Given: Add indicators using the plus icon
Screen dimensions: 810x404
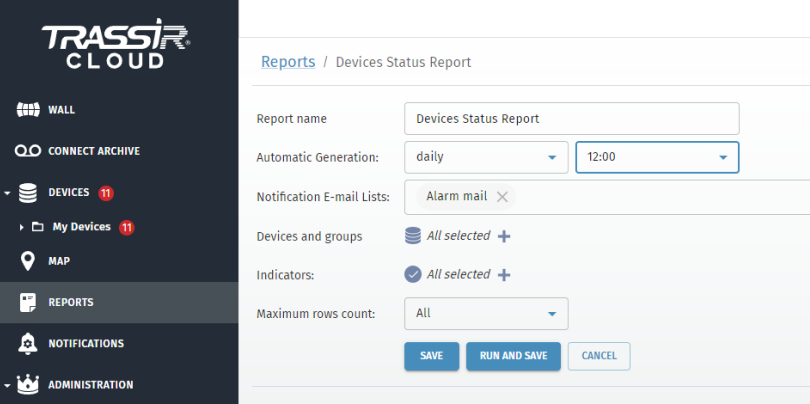Looking at the screenshot, I should tap(504, 275).
